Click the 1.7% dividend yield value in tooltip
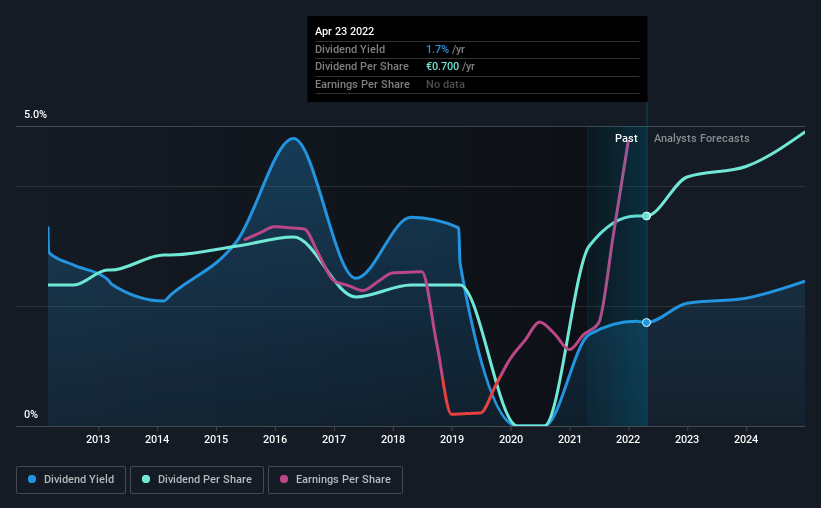 pyautogui.click(x=437, y=49)
